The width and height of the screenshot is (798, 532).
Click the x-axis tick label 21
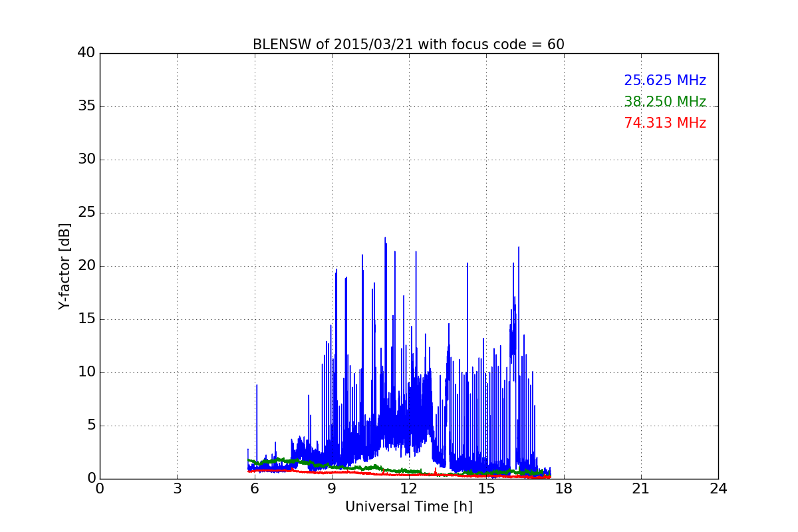641,489
